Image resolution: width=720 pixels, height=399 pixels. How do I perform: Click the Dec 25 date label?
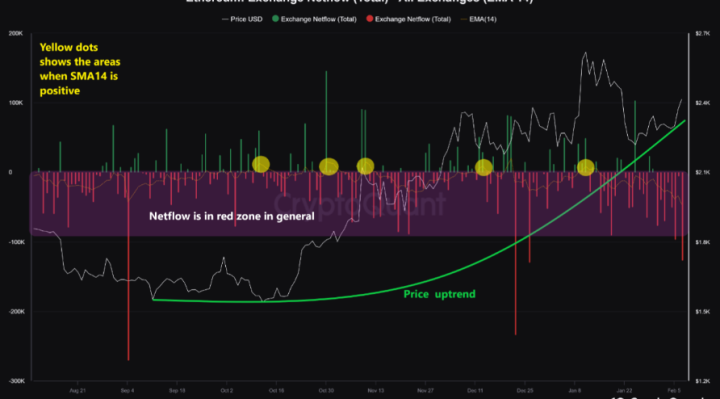[525, 391]
